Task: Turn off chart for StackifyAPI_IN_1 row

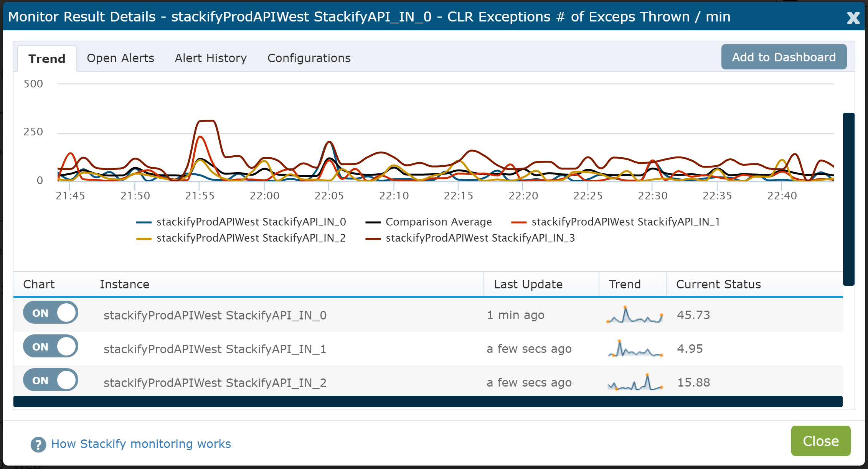Action: click(x=50, y=346)
